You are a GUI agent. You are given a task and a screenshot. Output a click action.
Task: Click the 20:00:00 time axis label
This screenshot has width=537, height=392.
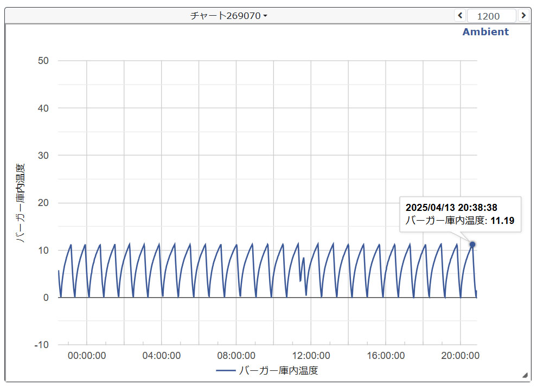click(461, 356)
